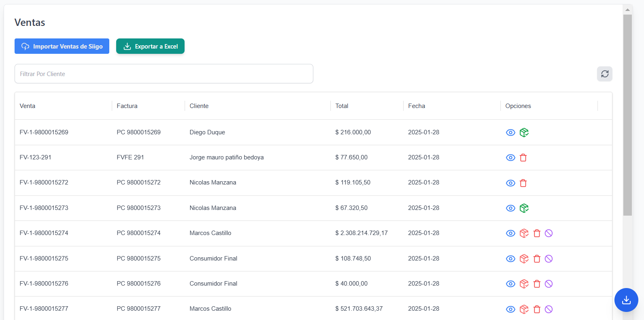View the $ 2.308.214.729,17 sale with eye icon
The image size is (644, 320).
pyautogui.click(x=510, y=233)
